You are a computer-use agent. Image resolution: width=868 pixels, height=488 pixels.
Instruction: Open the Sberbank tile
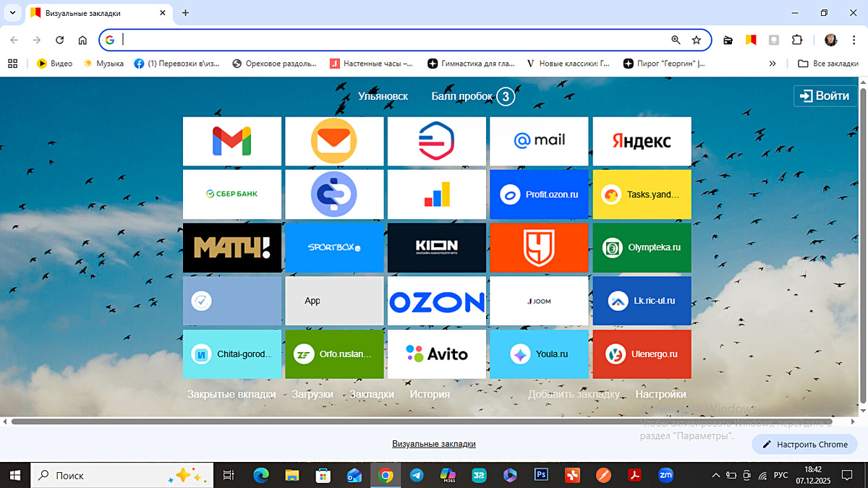click(x=231, y=194)
